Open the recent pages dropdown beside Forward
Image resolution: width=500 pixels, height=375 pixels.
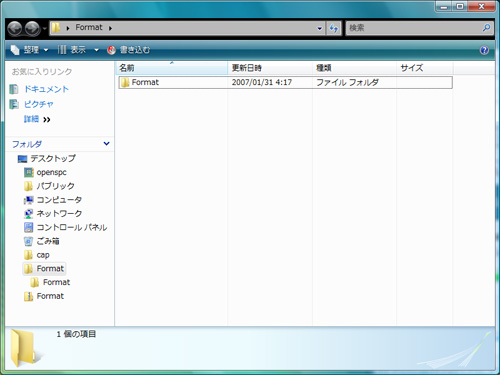click(x=44, y=29)
